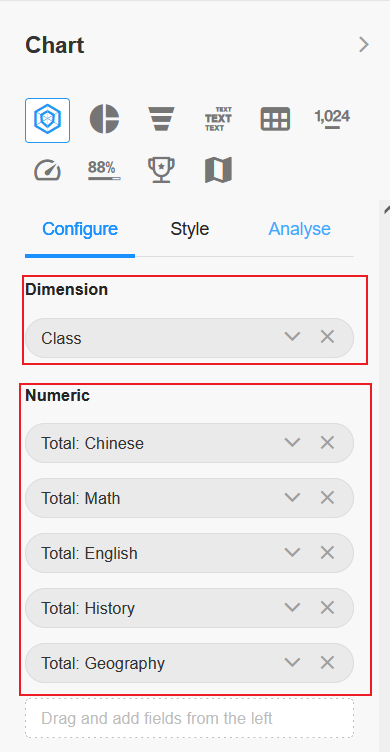The width and height of the screenshot is (390, 752).
Task: Select the radar chart type icon
Action: 47,120
